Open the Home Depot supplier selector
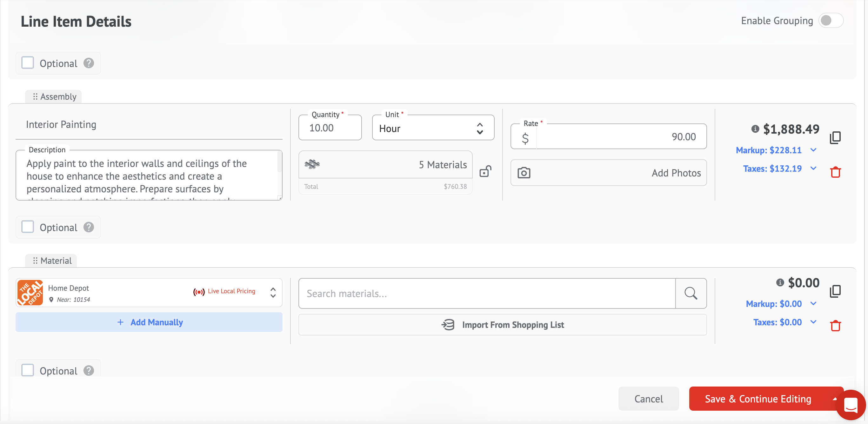This screenshot has width=868, height=424. coord(149,293)
